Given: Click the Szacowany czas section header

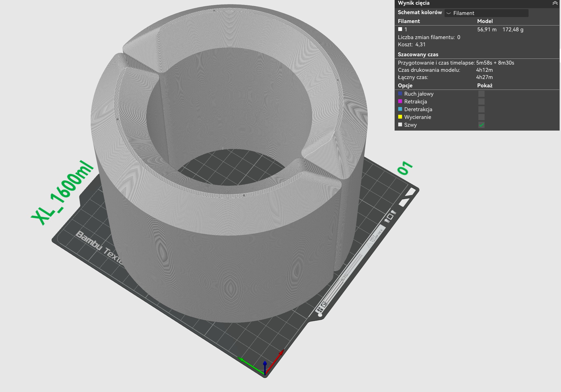Looking at the screenshot, I should point(418,54).
